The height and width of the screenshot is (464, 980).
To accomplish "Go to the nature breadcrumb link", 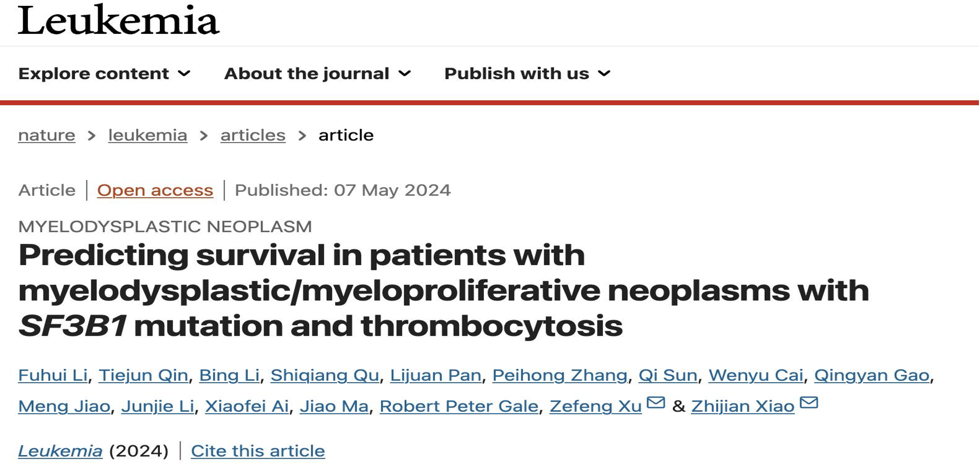I will click(46, 135).
